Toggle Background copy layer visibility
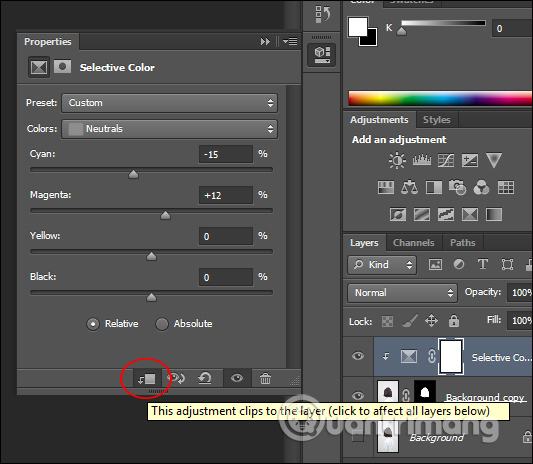 (x=358, y=396)
